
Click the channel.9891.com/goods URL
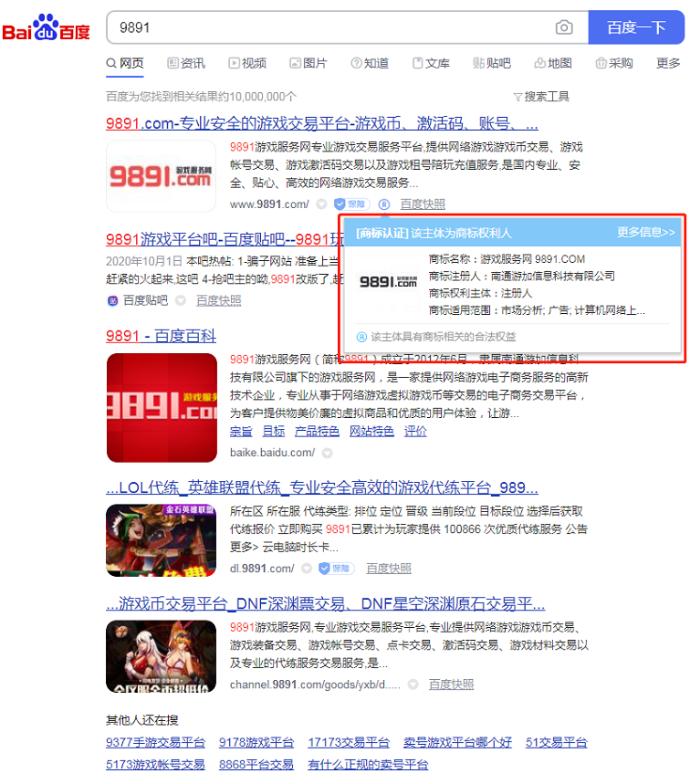click(x=315, y=685)
